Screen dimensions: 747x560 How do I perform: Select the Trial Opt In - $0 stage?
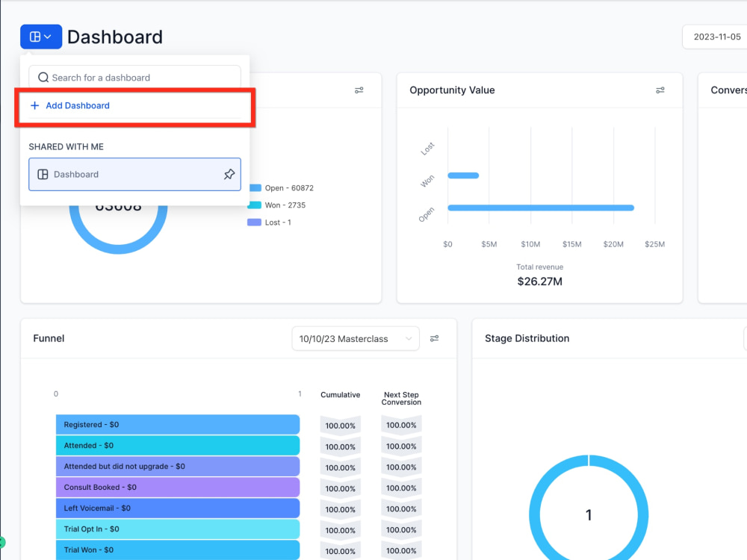(178, 529)
